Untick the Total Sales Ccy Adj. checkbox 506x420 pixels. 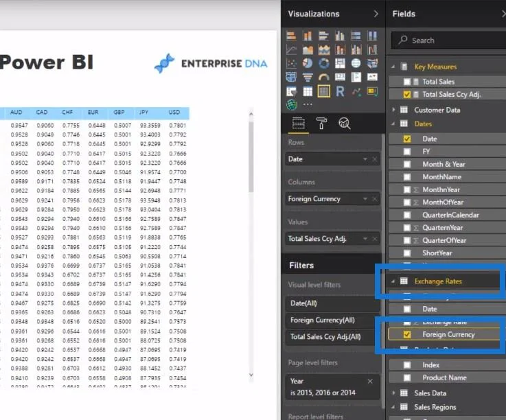(407, 94)
